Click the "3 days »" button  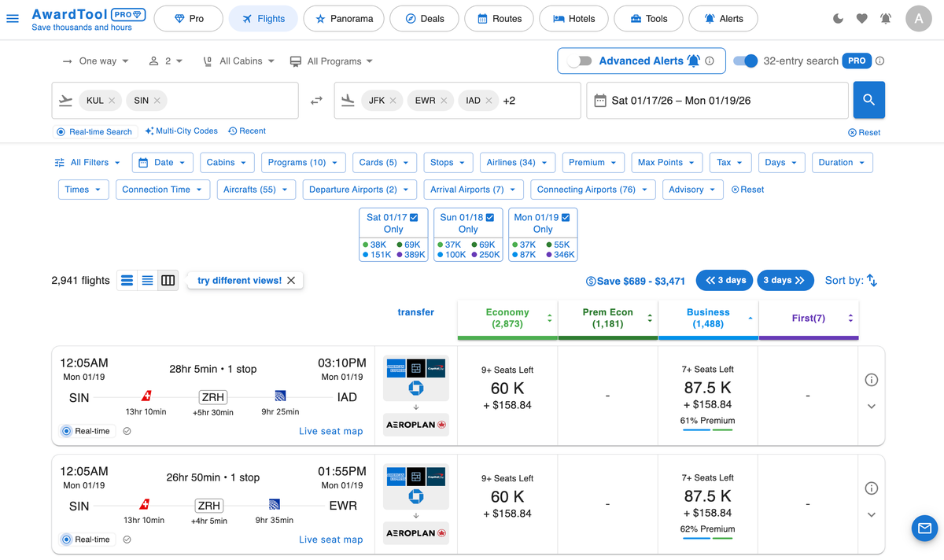coord(785,280)
